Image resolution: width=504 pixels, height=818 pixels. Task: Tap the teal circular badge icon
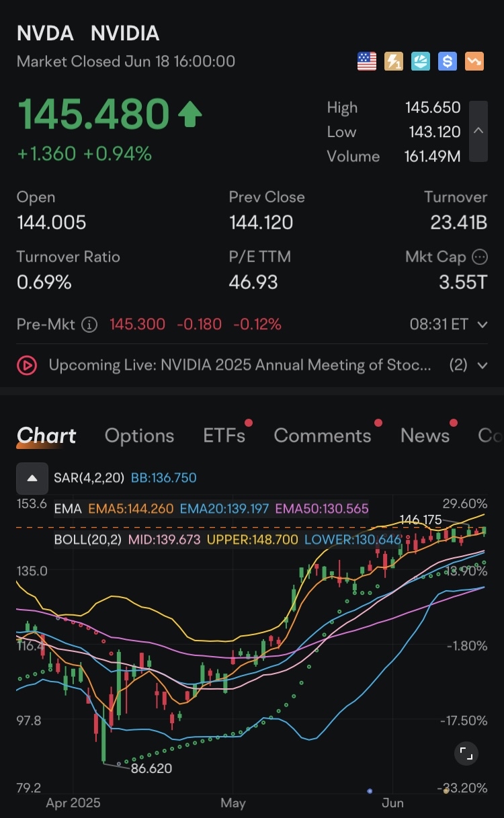tap(421, 62)
